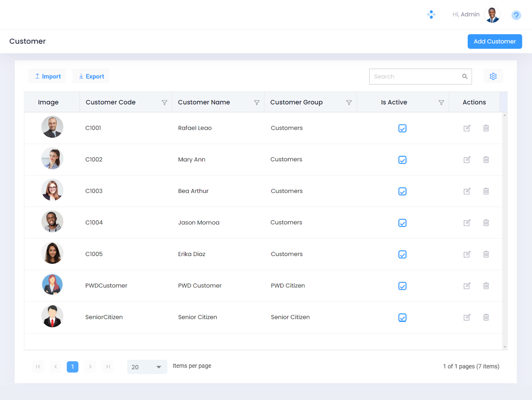
Task: Click the blue diamond apps icon
Action: (x=431, y=15)
